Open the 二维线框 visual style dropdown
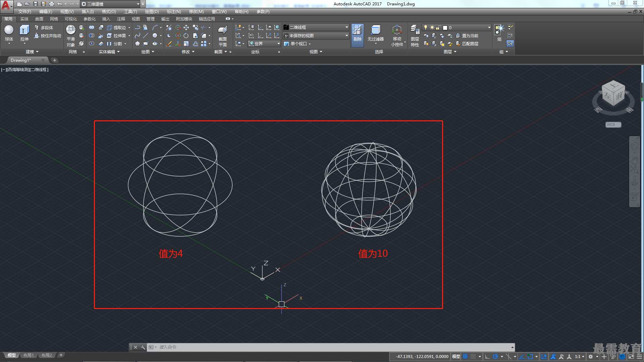The height and width of the screenshot is (362, 644). 316,27
